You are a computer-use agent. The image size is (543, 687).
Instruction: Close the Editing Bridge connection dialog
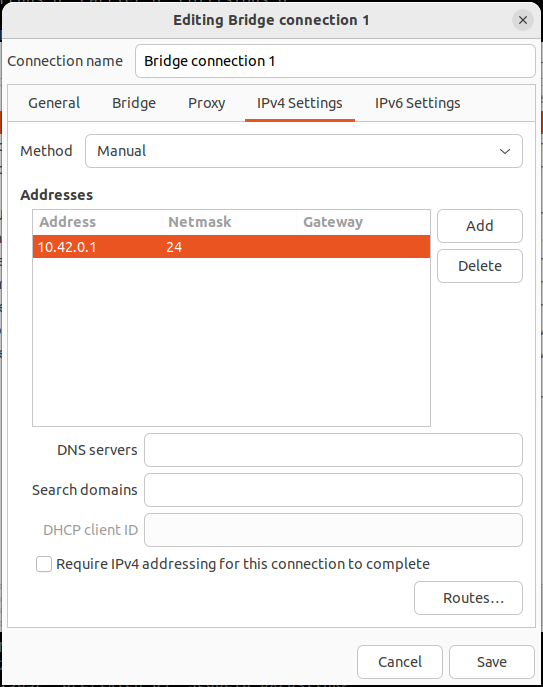point(522,20)
